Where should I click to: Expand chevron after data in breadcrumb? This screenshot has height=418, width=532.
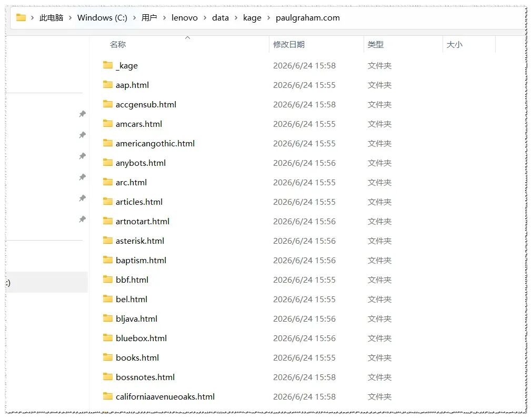(x=236, y=18)
